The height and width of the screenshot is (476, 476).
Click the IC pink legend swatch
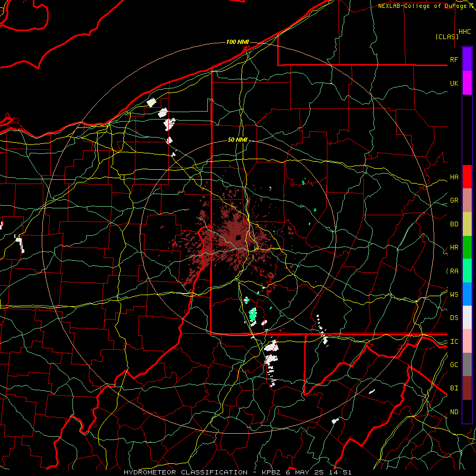467,341
